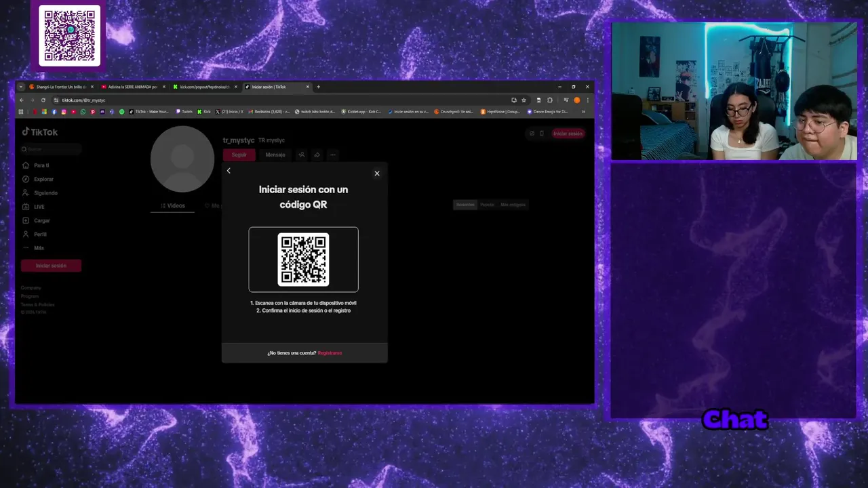This screenshot has height=488, width=868.
Task: Open the Chrome extensions puzzle icon
Action: coord(550,100)
